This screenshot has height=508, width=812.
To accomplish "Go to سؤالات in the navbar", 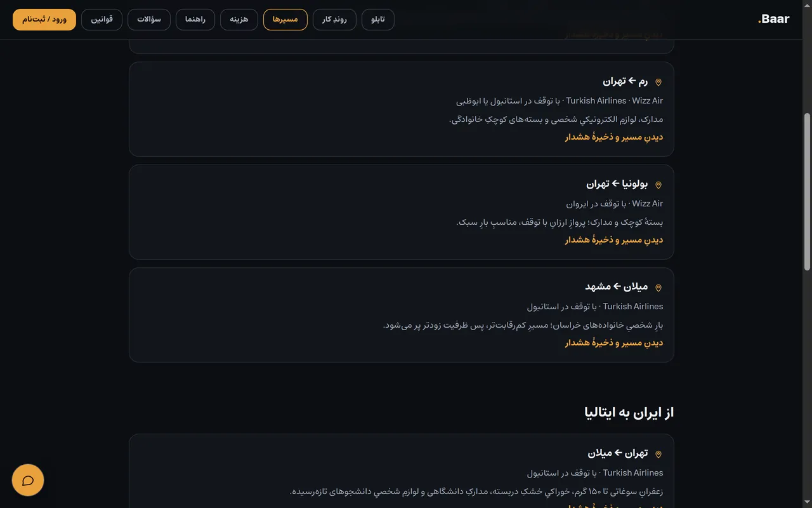I will pos(149,20).
